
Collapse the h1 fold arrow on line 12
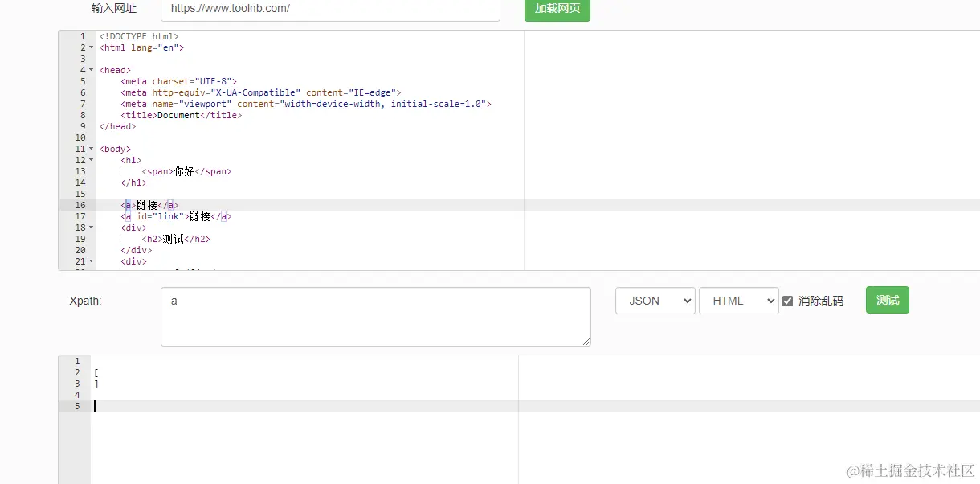pyautogui.click(x=91, y=160)
